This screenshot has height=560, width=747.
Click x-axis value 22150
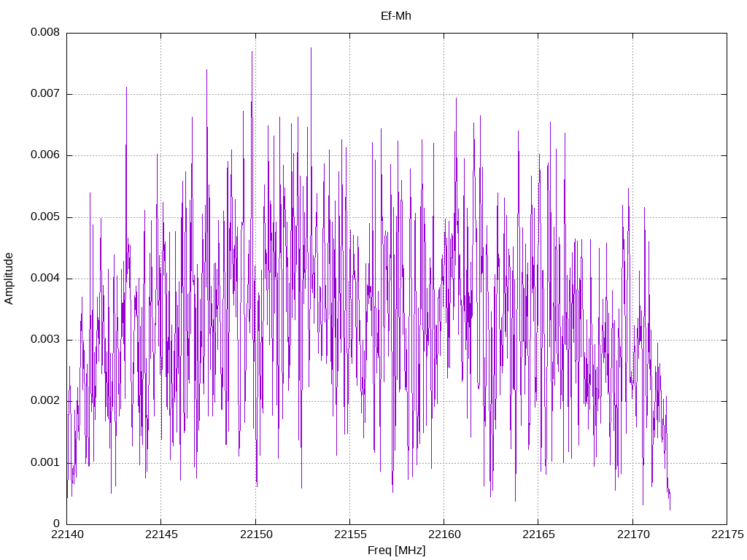256,534
